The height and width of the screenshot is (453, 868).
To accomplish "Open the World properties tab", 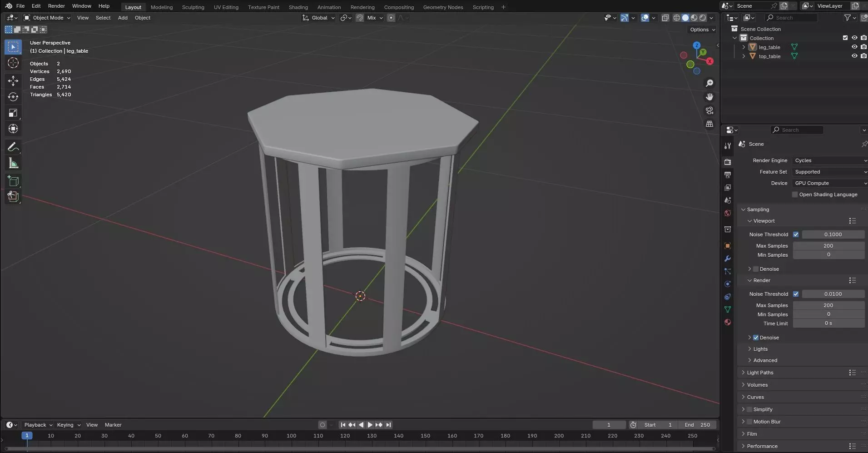I will tap(728, 213).
